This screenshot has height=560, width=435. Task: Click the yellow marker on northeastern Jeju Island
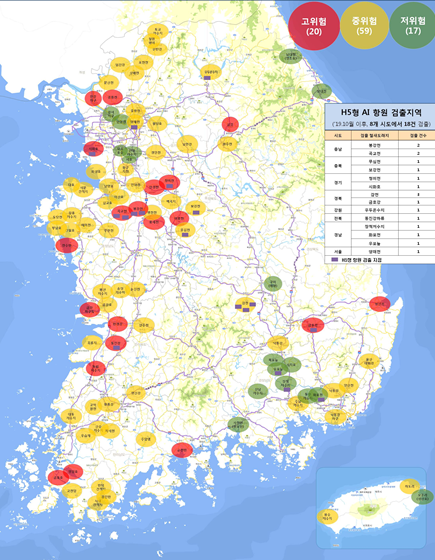pyautogui.click(x=410, y=486)
